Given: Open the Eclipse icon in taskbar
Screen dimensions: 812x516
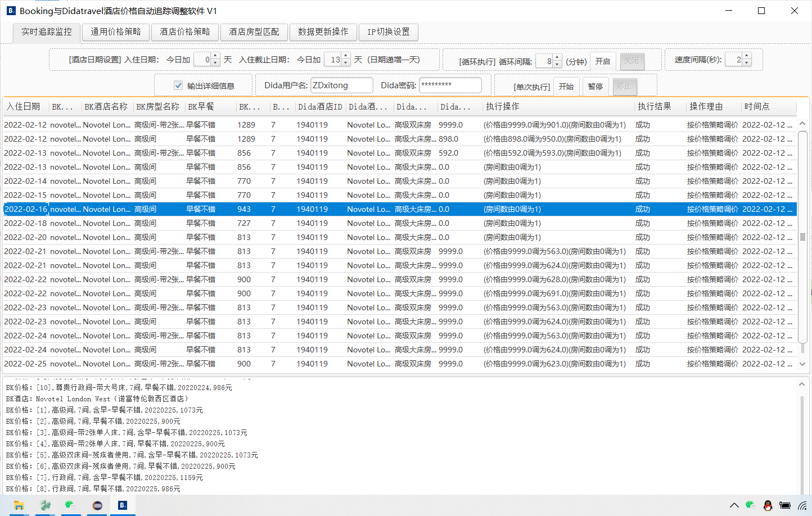Looking at the screenshot, I should point(97,505).
